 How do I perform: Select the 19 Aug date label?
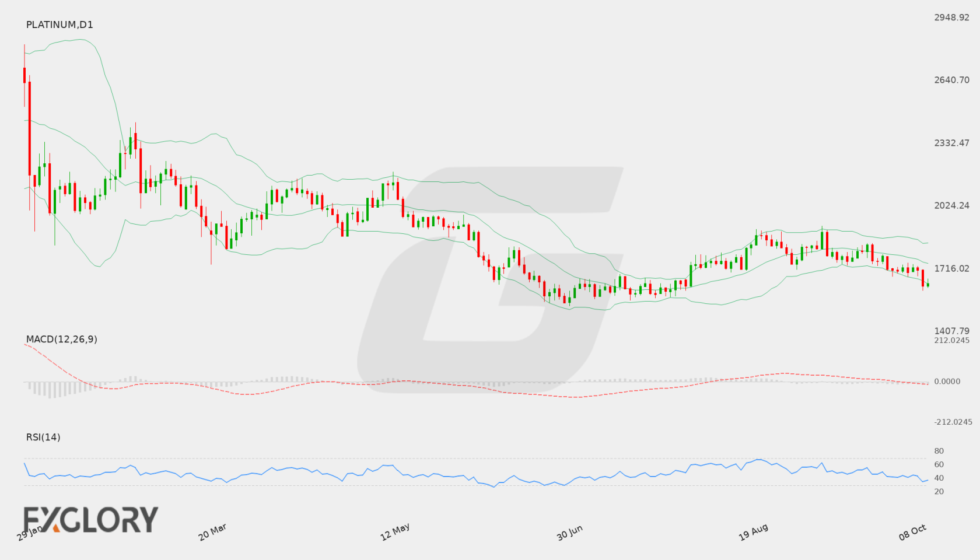point(753,532)
